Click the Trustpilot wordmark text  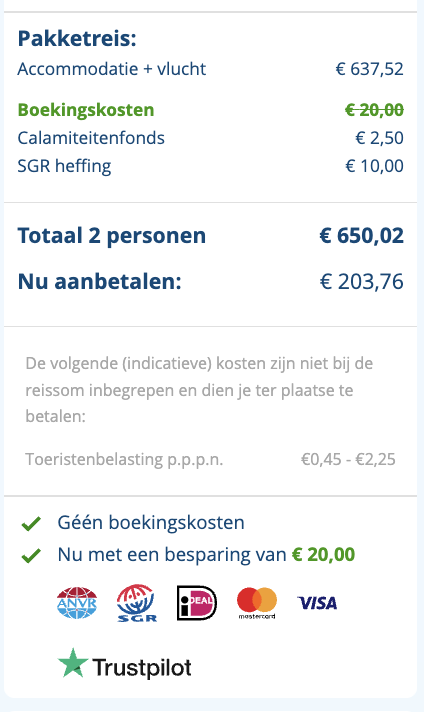click(x=142, y=668)
